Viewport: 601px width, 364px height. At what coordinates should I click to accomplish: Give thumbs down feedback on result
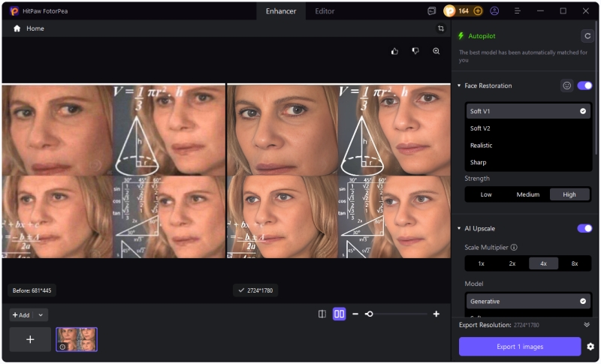pyautogui.click(x=415, y=51)
